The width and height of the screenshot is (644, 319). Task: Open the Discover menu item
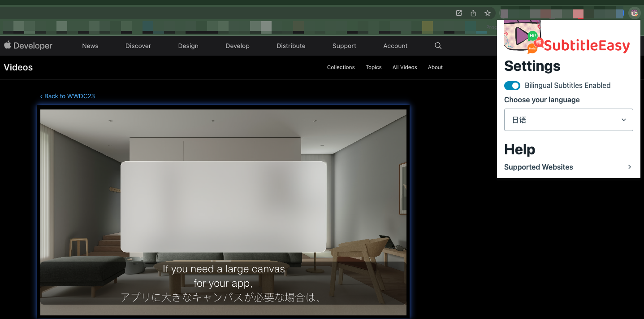coord(138,46)
